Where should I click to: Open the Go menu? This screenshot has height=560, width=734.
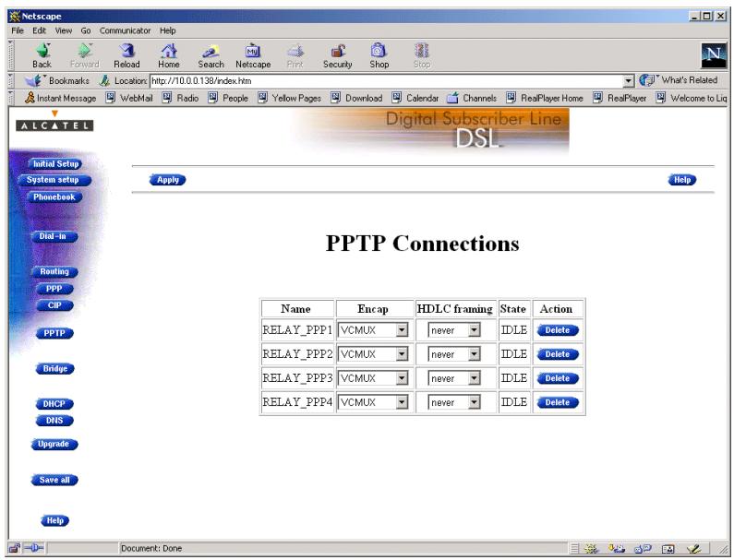point(86,30)
